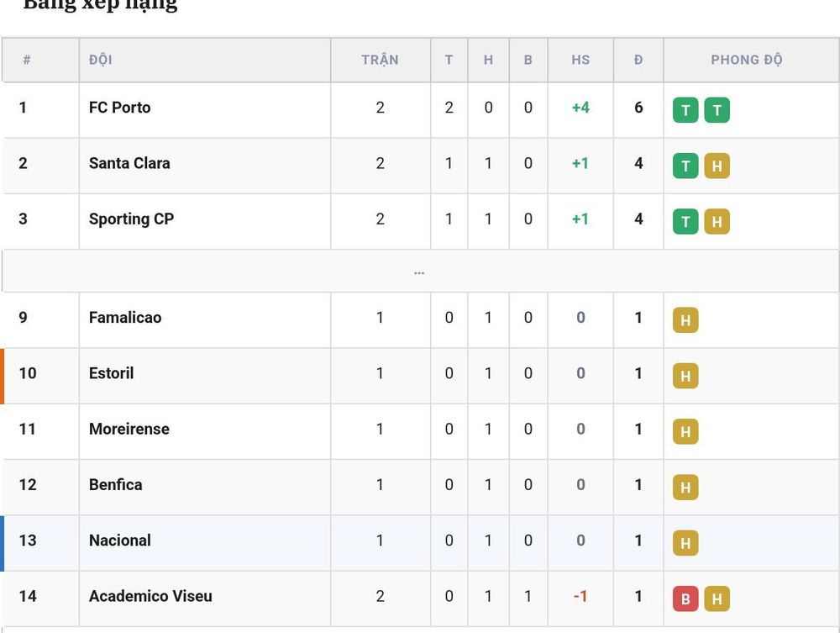Expand hidden rows via the ellipsis row
This screenshot has height=633, width=840.
click(x=419, y=272)
